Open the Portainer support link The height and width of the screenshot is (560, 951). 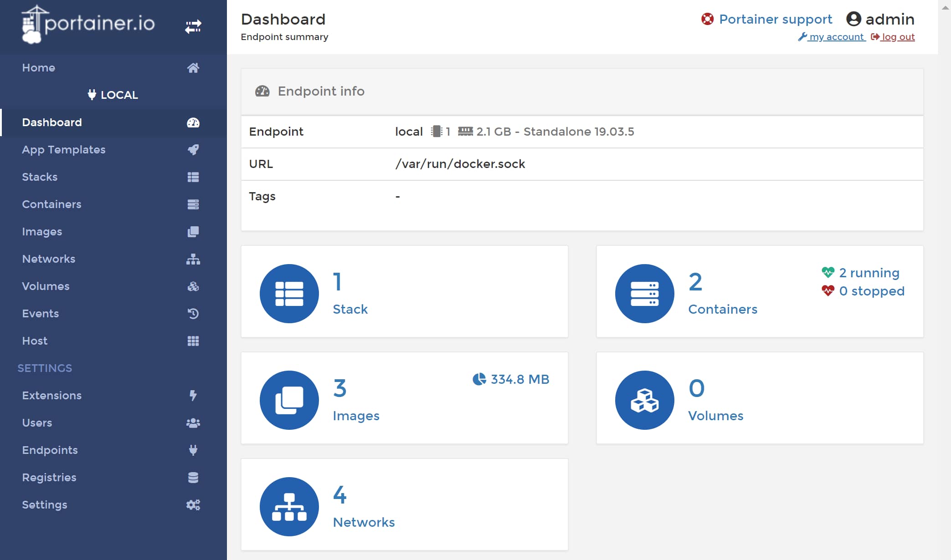pos(775,19)
